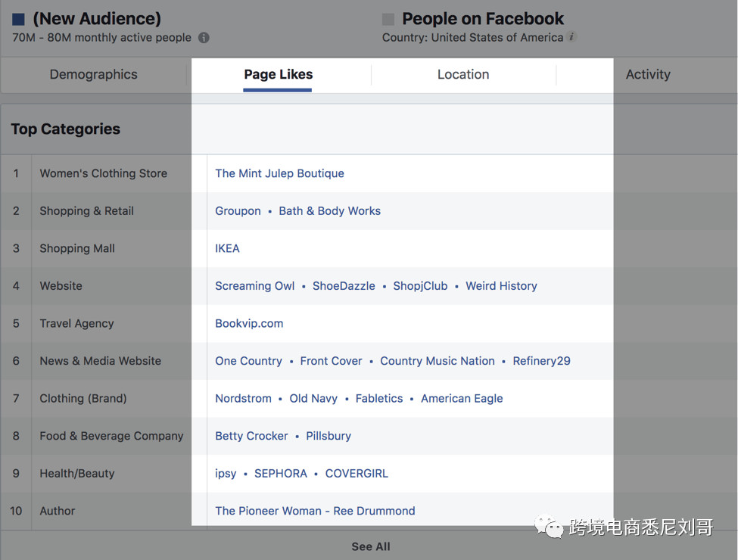Click the Nordstrom link

pos(243,398)
